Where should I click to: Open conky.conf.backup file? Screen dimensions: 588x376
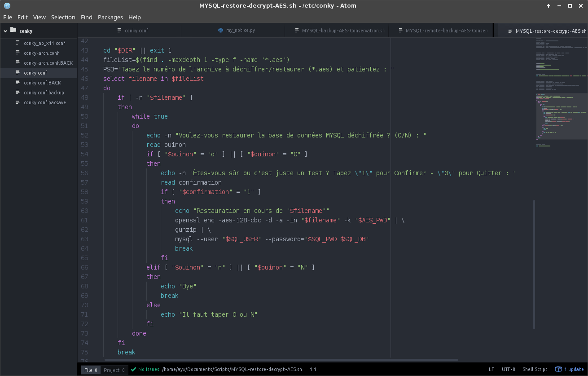click(x=44, y=93)
